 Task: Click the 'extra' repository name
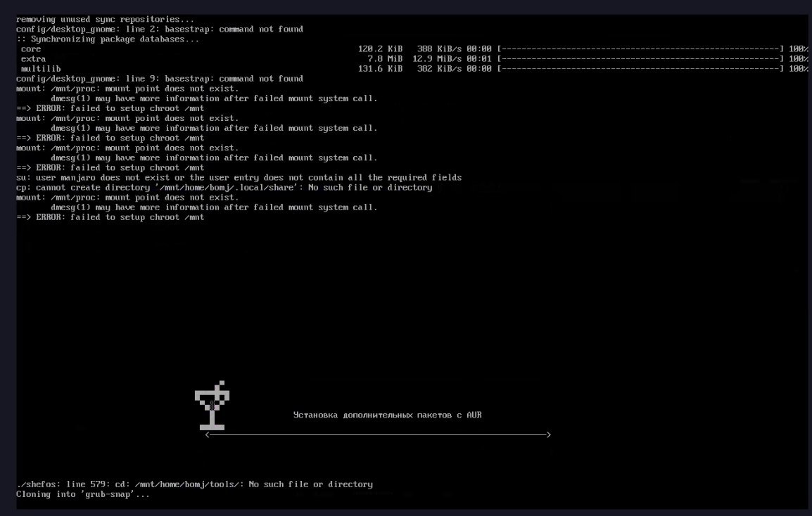coord(33,59)
